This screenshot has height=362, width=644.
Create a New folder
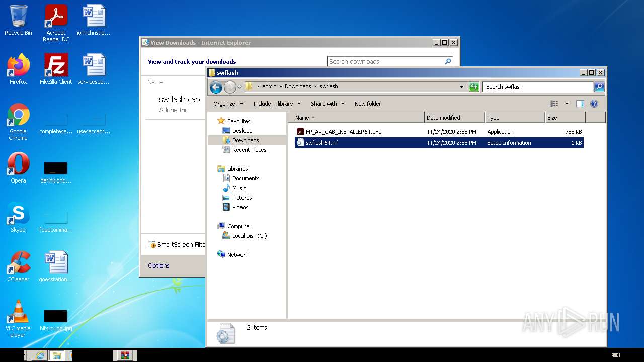pyautogui.click(x=368, y=104)
